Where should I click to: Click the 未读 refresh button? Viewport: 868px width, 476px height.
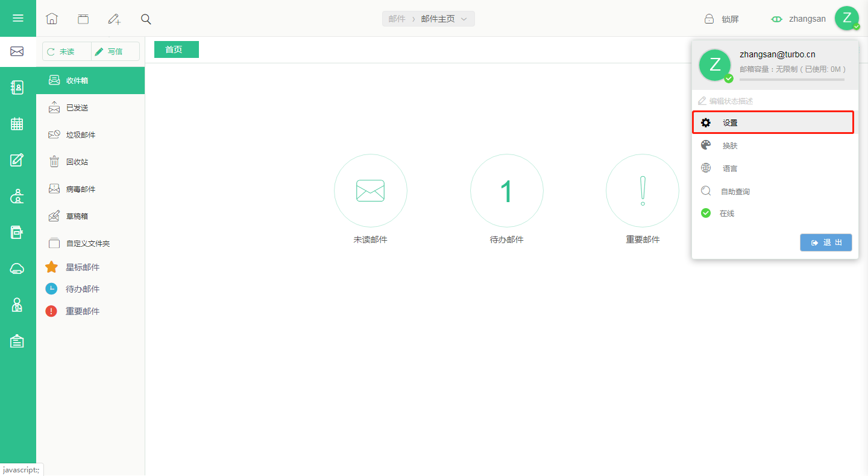pyautogui.click(x=67, y=52)
